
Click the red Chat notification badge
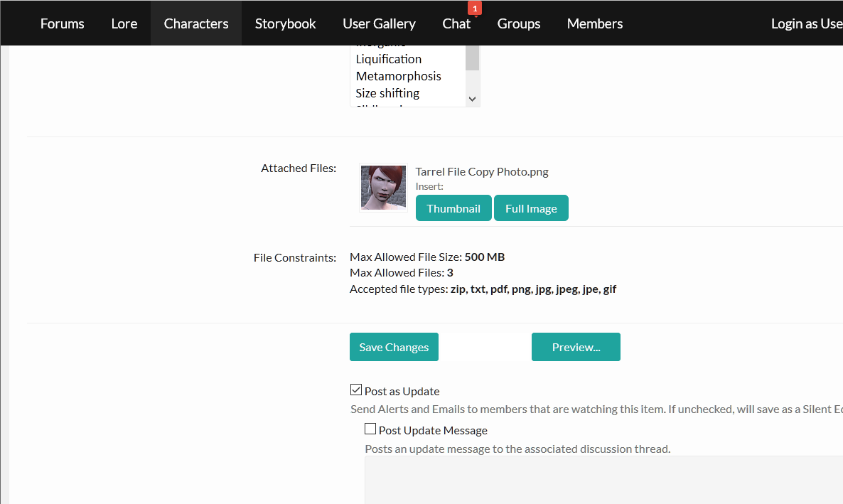(475, 9)
